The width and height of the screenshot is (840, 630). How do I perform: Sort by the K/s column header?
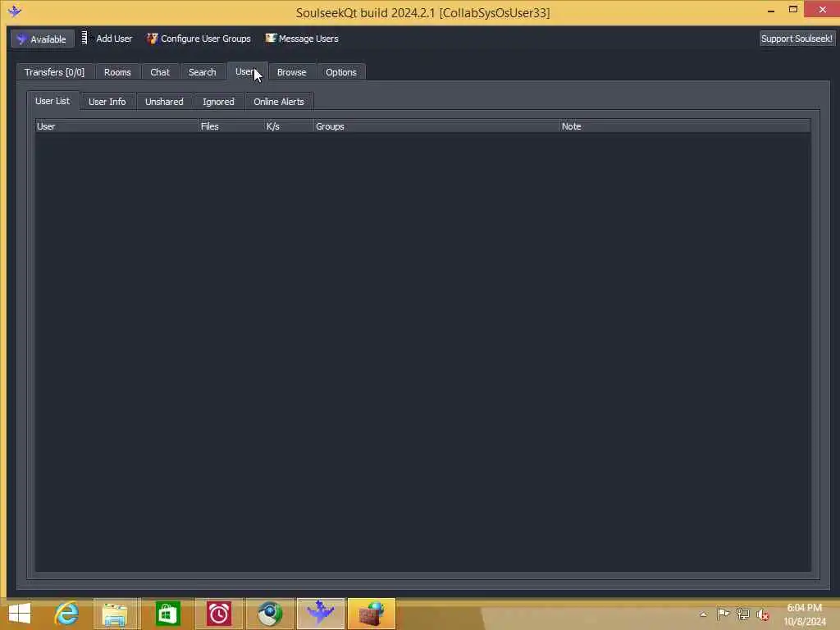289,126
